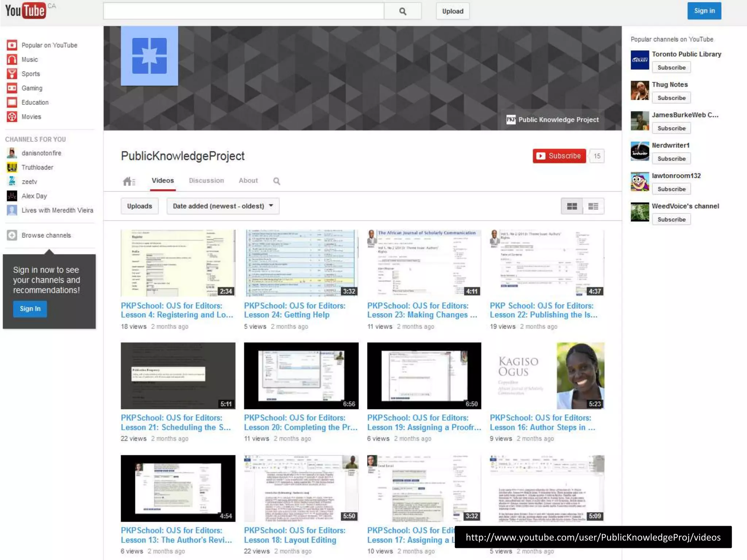The image size is (747, 560).
Task: Click the Browse channels plus icon
Action: (12, 236)
